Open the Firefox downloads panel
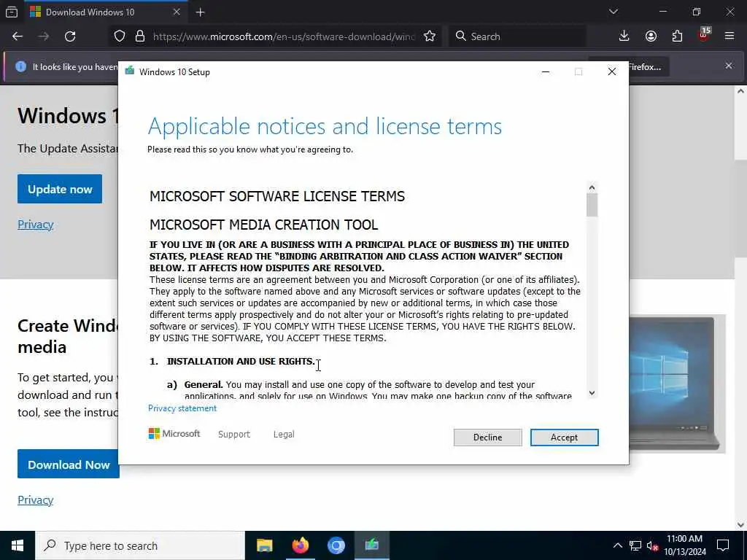 pyautogui.click(x=624, y=36)
